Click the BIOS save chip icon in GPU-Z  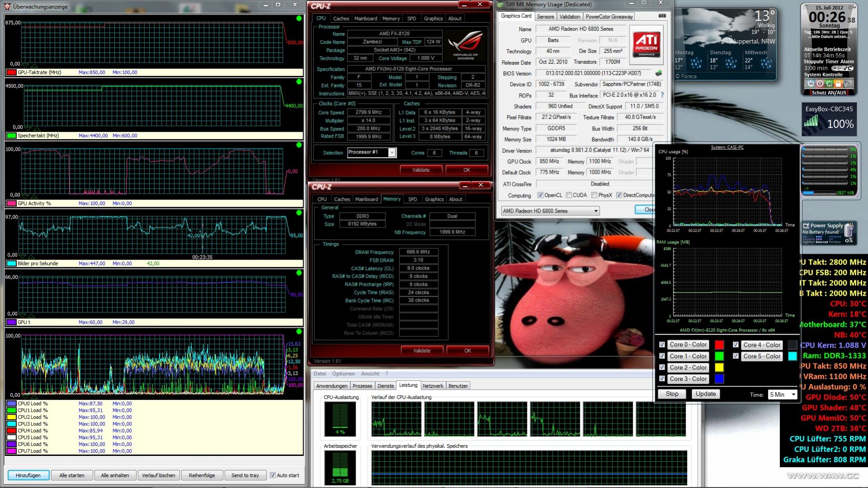[x=659, y=73]
